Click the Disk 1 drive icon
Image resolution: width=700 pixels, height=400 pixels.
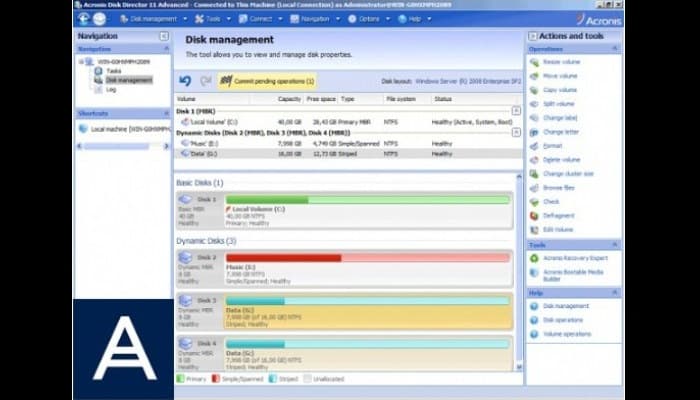[x=185, y=200]
